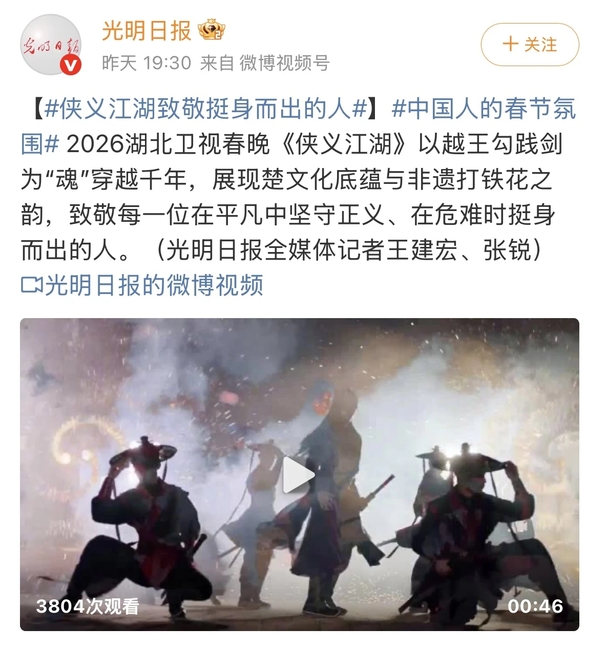Open the 光明日报 account name
The image size is (599, 649).
click(x=146, y=30)
